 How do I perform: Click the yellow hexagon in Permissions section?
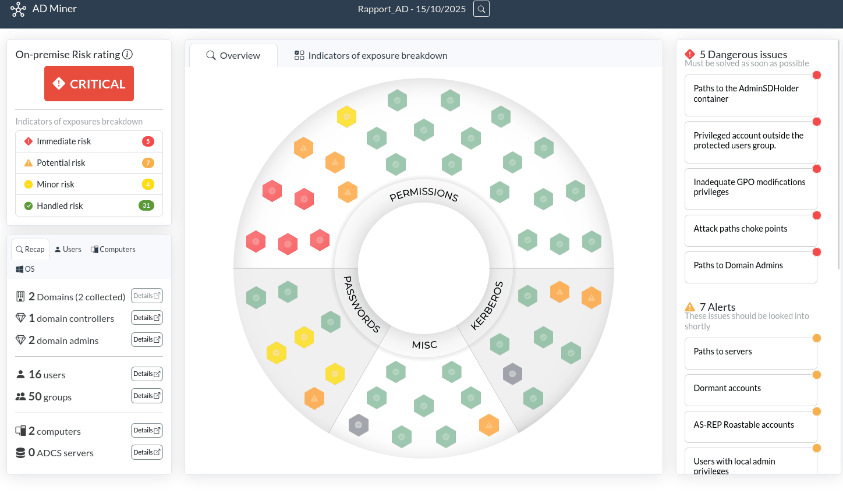[346, 116]
